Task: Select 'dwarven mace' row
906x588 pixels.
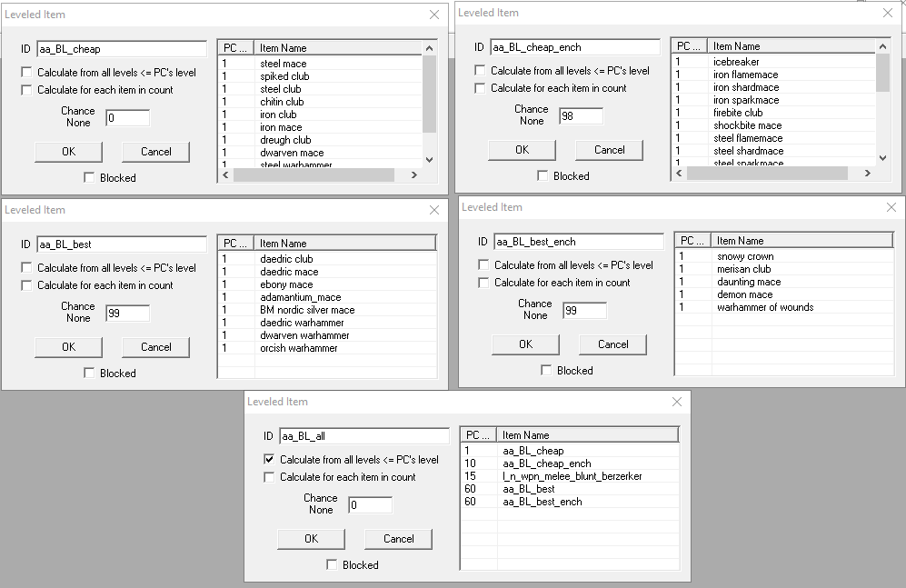Action: coord(321,153)
